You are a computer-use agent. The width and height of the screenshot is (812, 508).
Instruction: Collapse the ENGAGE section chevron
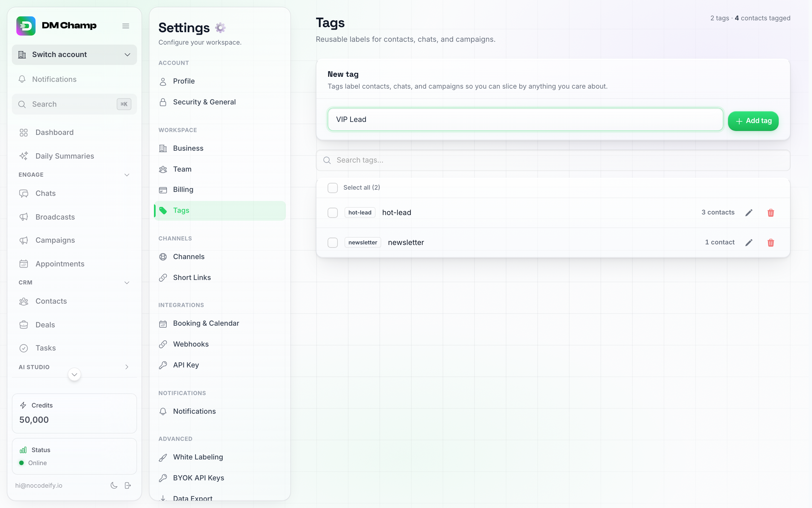click(127, 175)
